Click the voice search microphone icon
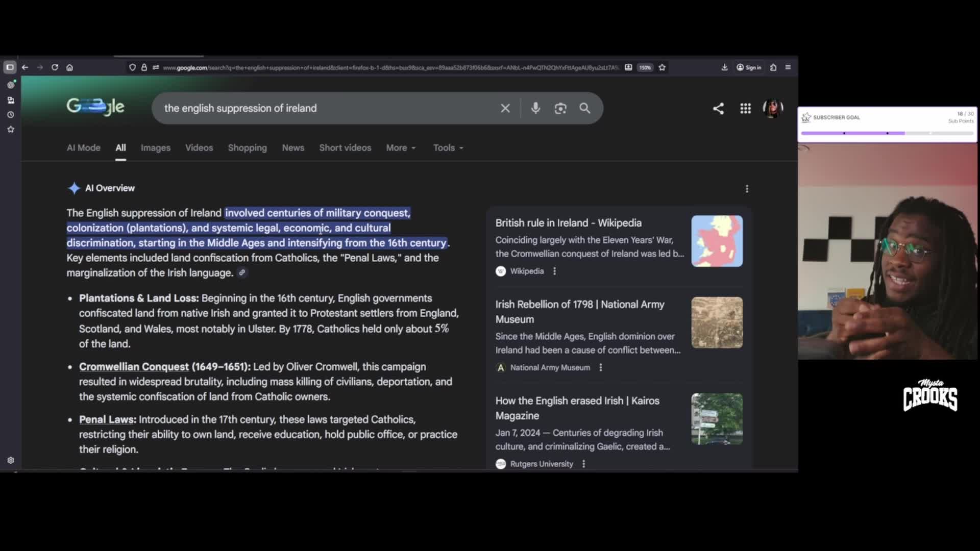Image resolution: width=980 pixels, height=551 pixels. (x=535, y=108)
